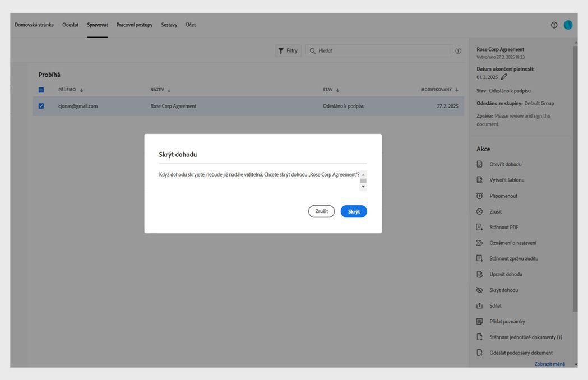This screenshot has height=380, width=588.
Task: Click the Otevřít dohodu document icon
Action: click(x=479, y=164)
